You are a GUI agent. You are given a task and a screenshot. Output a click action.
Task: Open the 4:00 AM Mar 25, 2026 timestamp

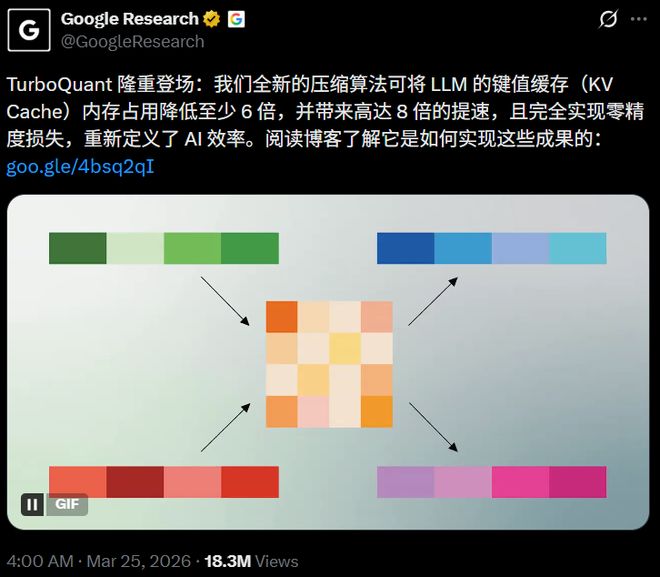pos(95,561)
